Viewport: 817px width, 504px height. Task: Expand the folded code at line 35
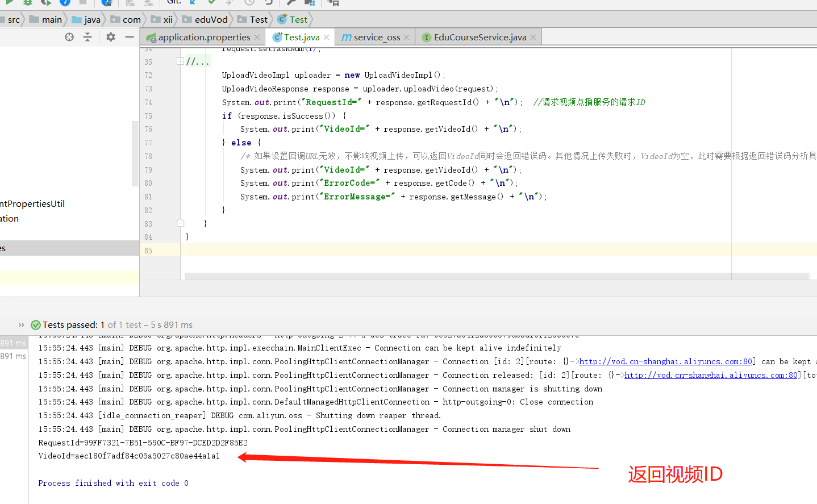click(180, 61)
